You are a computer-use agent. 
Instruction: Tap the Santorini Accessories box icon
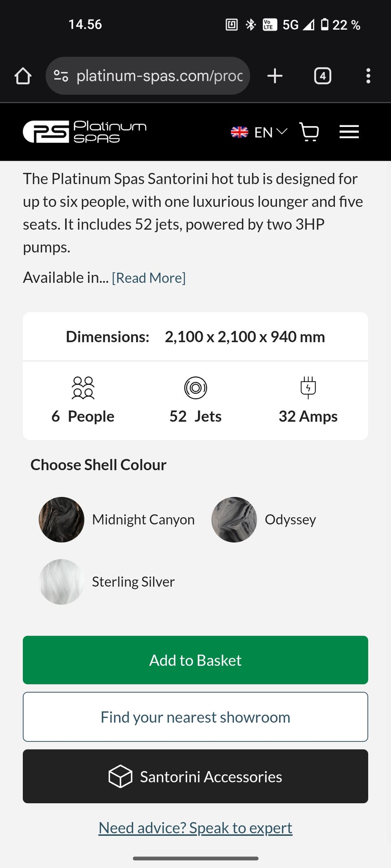(120, 776)
